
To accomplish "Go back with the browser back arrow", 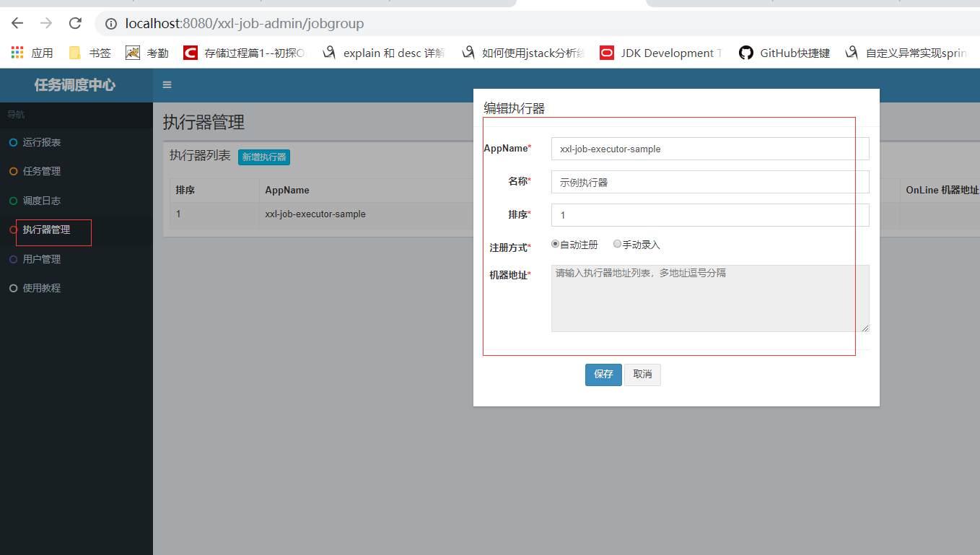I will click(17, 23).
